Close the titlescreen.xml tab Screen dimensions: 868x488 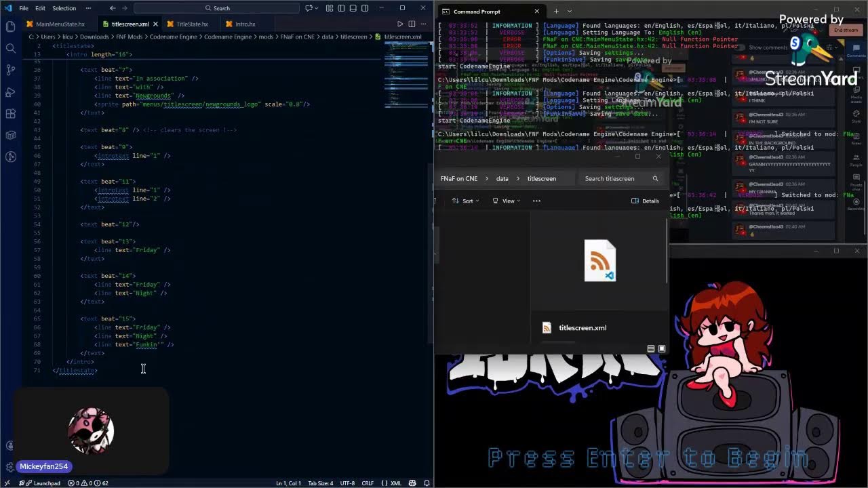coord(155,24)
